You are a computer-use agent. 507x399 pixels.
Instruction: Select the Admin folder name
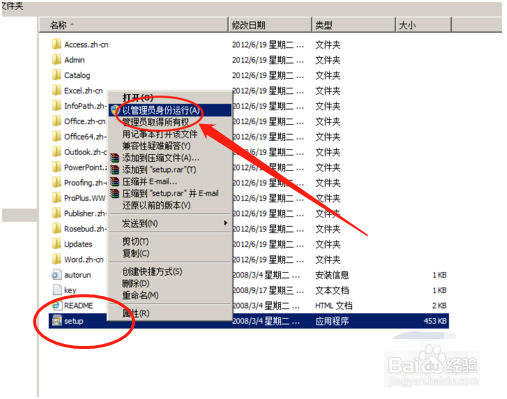(x=74, y=60)
